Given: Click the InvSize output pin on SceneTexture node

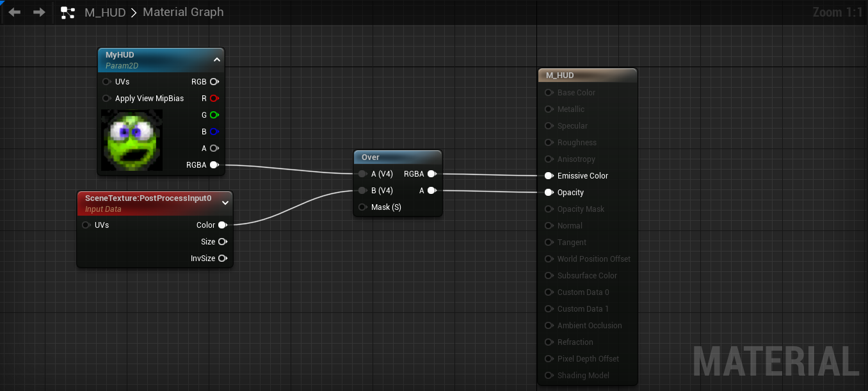Looking at the screenshot, I should point(222,258).
